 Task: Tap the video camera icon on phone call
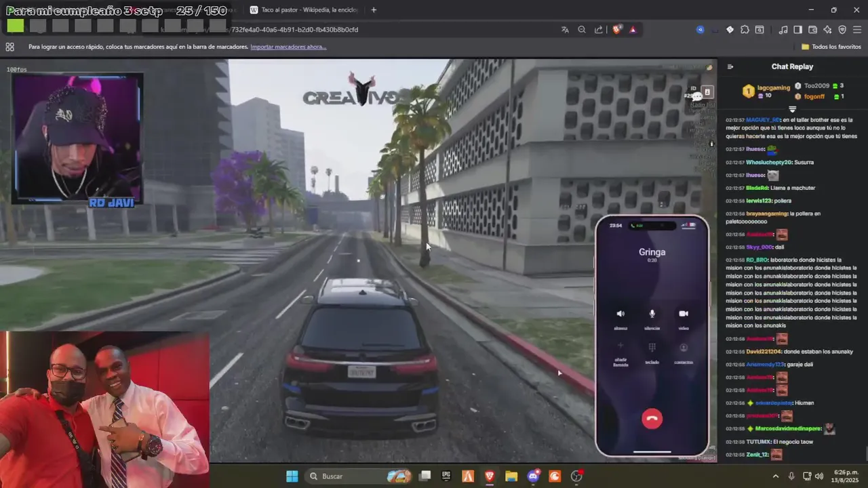pos(684,314)
